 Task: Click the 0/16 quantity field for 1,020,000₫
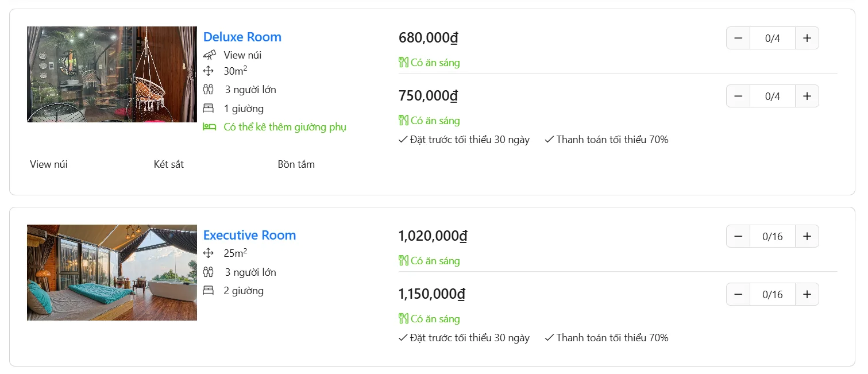point(773,237)
